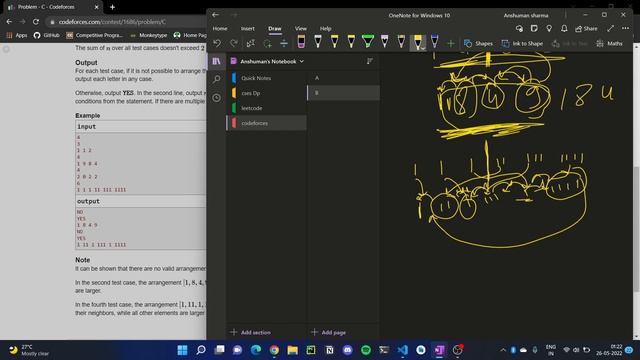
Task: Open the leetcode section
Action: point(267,108)
